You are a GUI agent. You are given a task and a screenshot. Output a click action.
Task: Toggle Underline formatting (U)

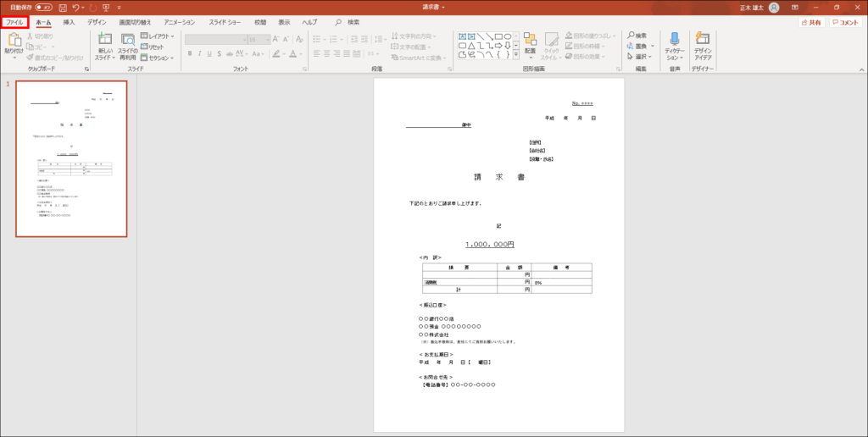click(209, 53)
